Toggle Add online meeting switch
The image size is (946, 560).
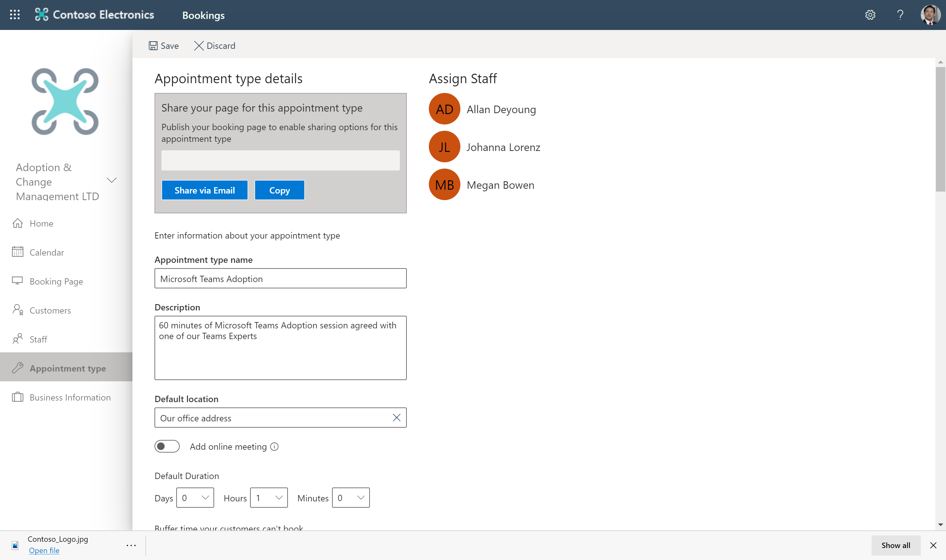(x=167, y=447)
